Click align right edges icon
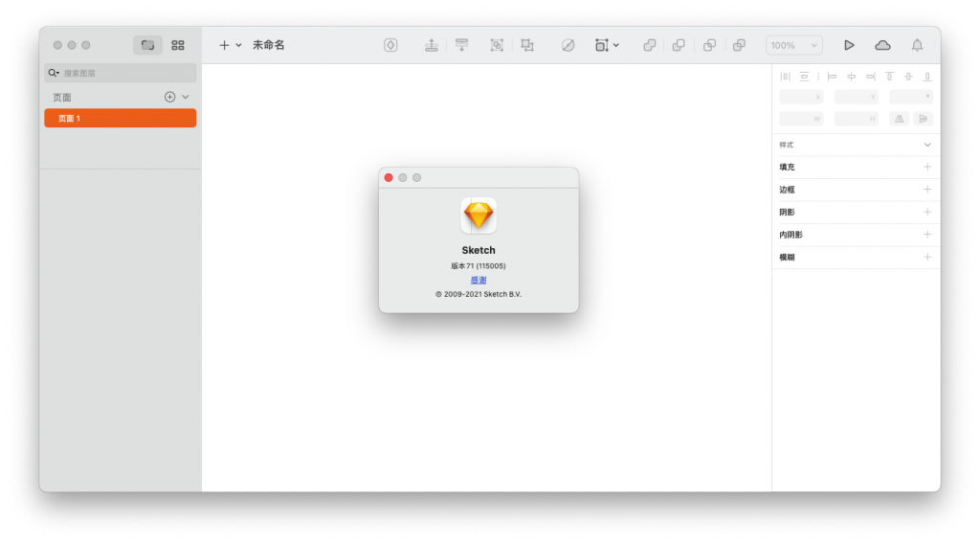980x544 pixels. pos(871,77)
